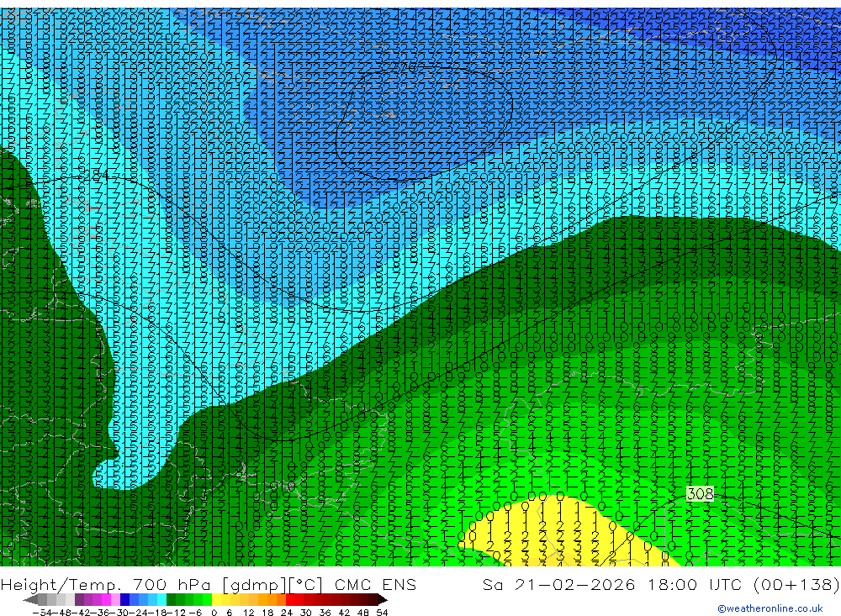Click the 308 contour height label
This screenshot has width=841, height=616.
701,494
